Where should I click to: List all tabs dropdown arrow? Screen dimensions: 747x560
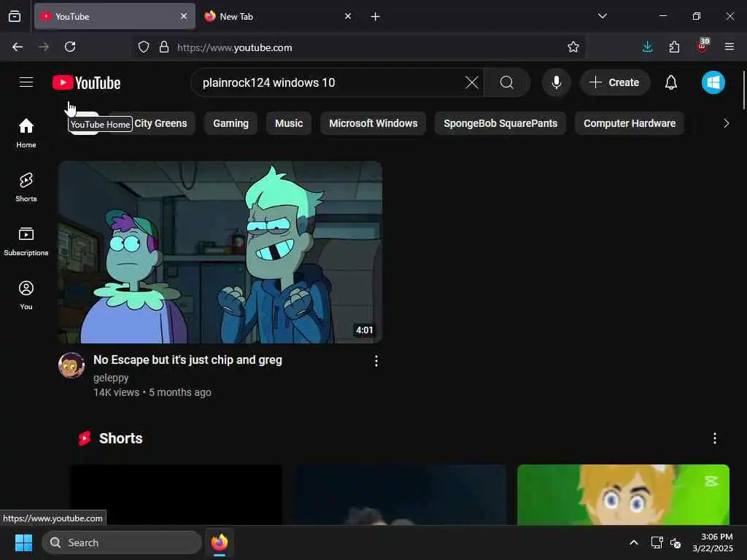pyautogui.click(x=602, y=16)
